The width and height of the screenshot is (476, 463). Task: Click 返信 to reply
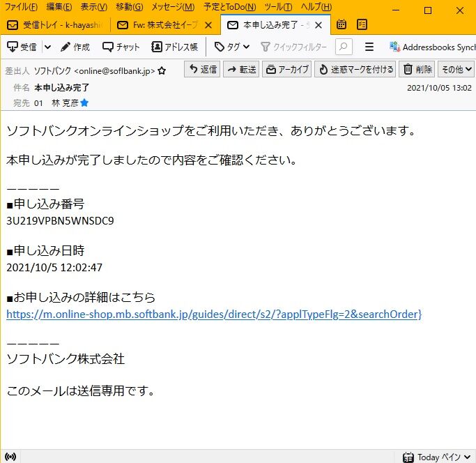(x=202, y=69)
